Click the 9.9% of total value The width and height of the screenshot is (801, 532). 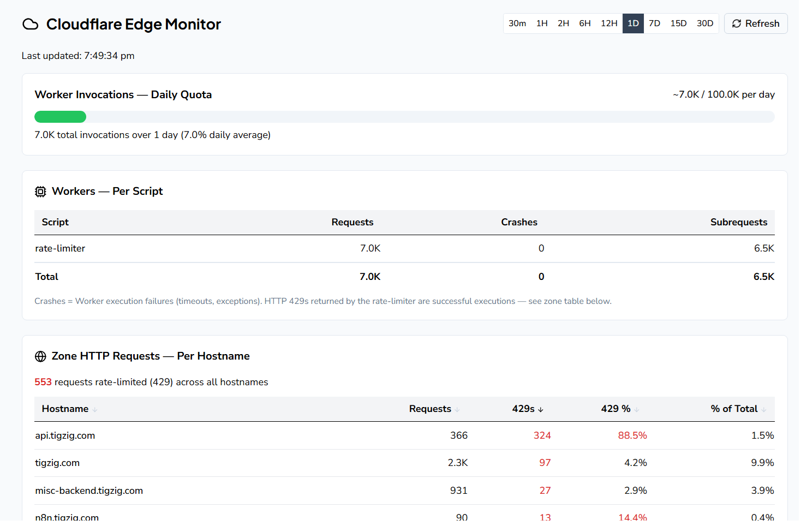tap(762, 463)
